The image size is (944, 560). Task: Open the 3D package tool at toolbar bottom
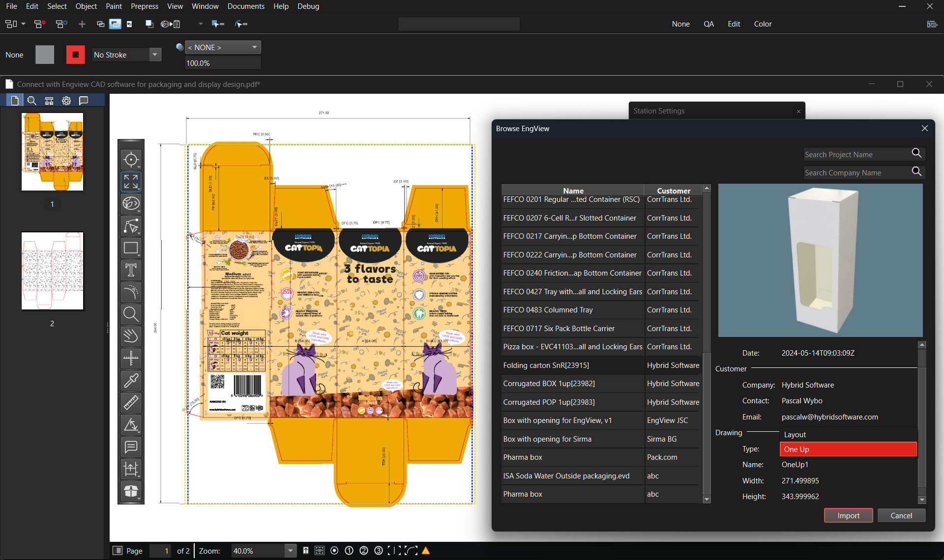(x=131, y=492)
